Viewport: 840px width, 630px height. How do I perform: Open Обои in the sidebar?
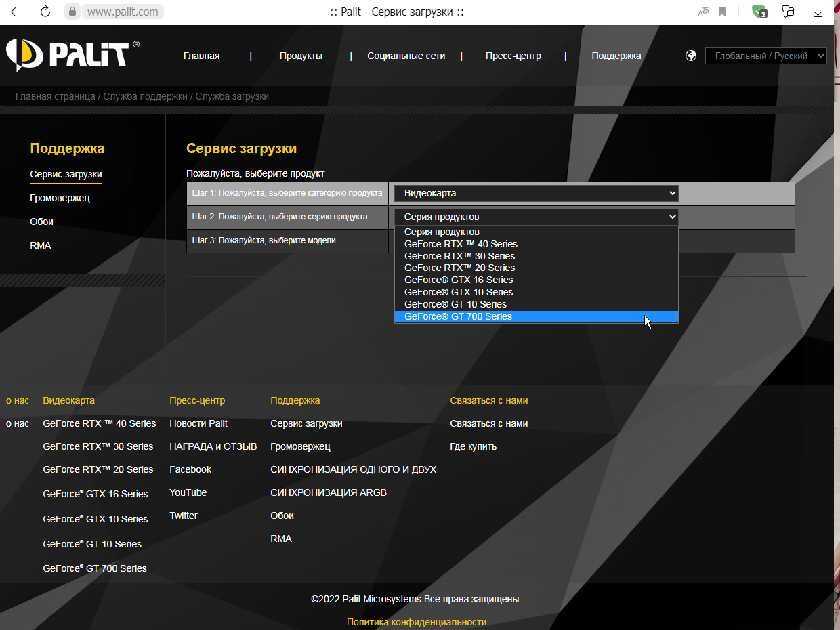(41, 222)
